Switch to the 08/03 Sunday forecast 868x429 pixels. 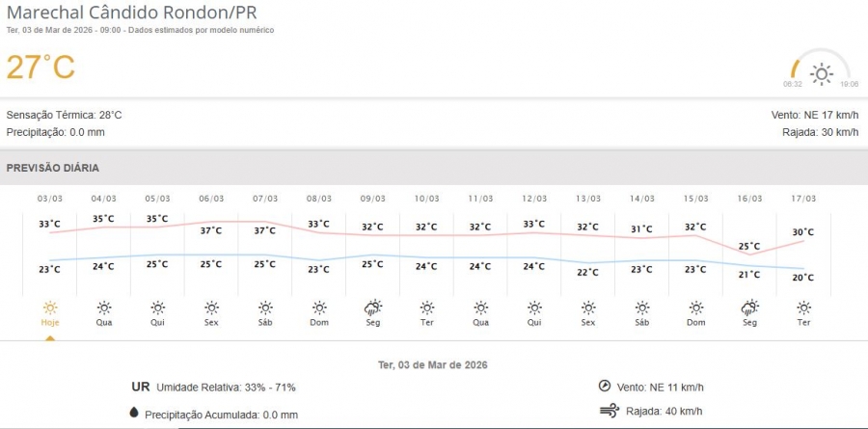click(x=318, y=199)
